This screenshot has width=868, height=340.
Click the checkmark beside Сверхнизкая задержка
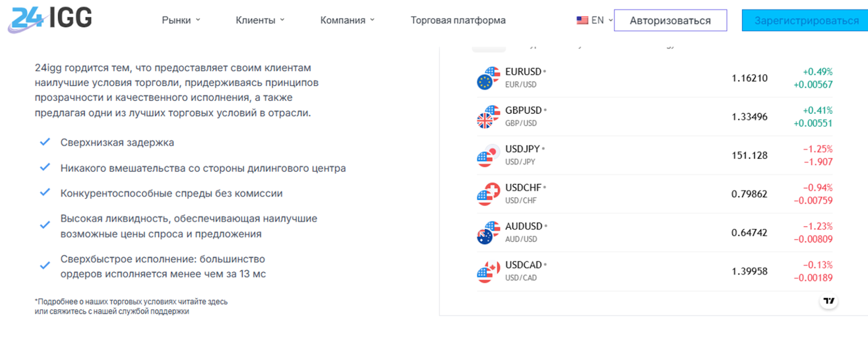coord(45,142)
